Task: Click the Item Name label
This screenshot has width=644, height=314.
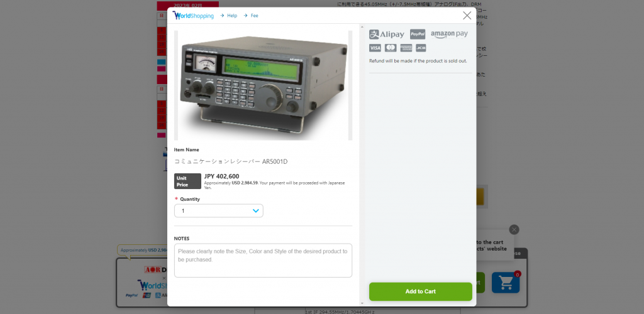Action: (x=186, y=149)
